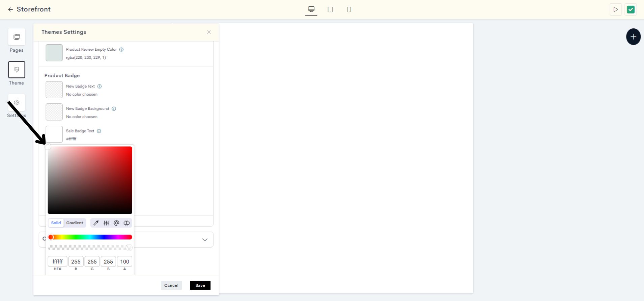The image size is (644, 301).
Task: Switch to tablet preview mode
Action: click(x=330, y=9)
